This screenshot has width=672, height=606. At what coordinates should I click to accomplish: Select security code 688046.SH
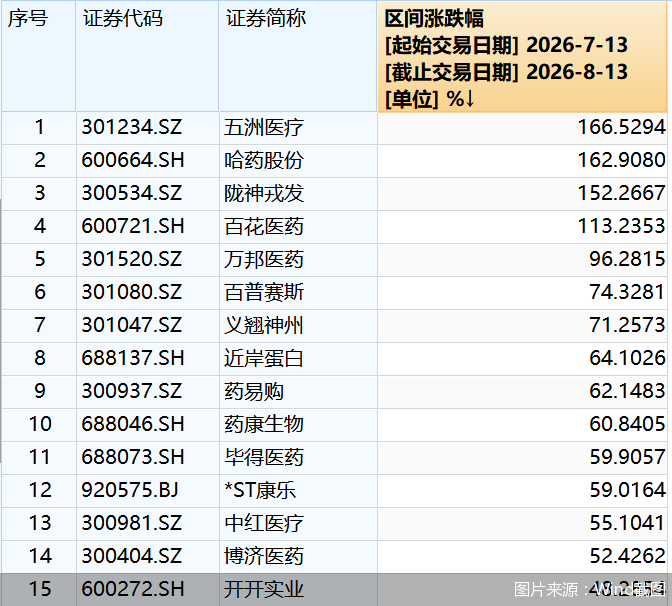click(133, 424)
